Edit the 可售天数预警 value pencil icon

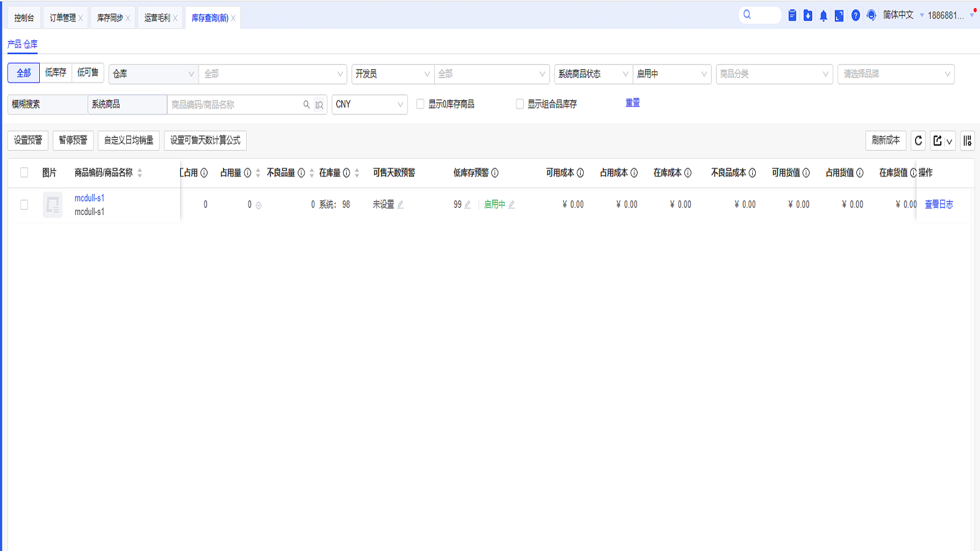(x=400, y=204)
